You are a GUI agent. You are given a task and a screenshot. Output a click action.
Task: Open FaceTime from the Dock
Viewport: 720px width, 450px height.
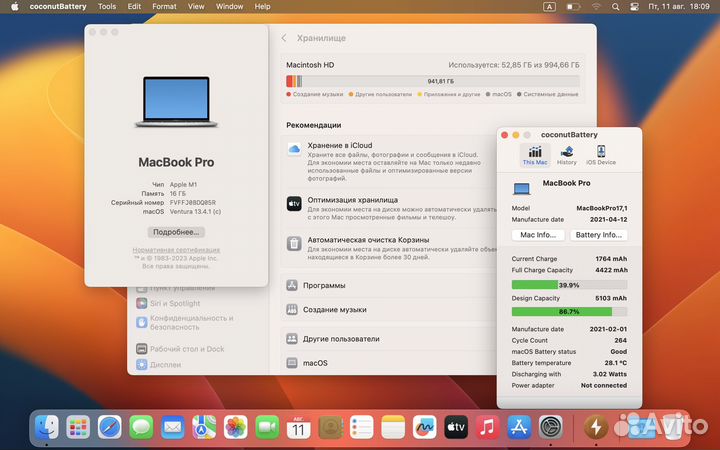(267, 428)
